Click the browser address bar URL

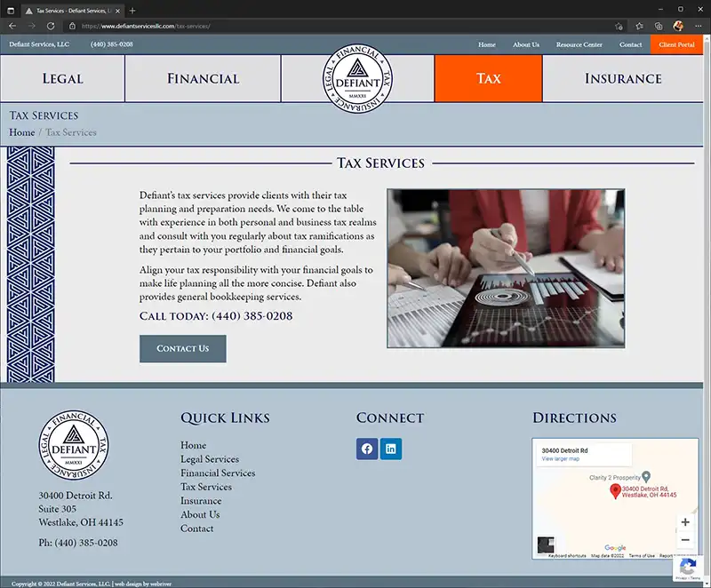tap(146, 27)
